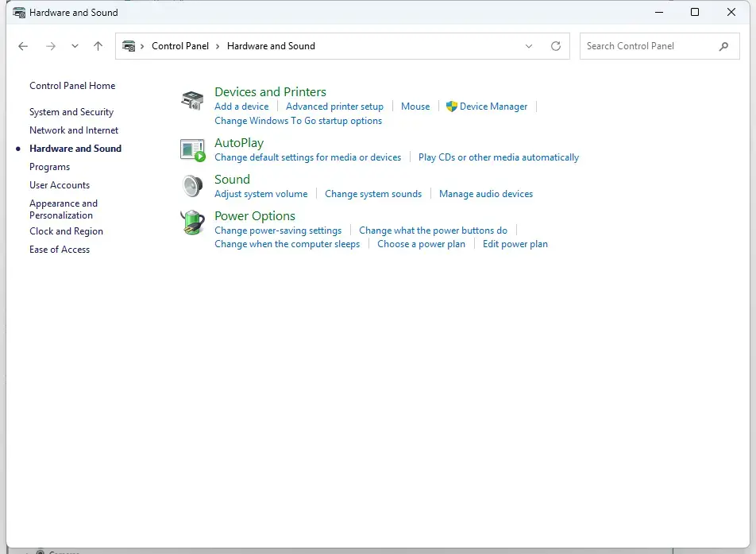Click Choose a power plan
Screen dimensions: 756x554
(421, 244)
